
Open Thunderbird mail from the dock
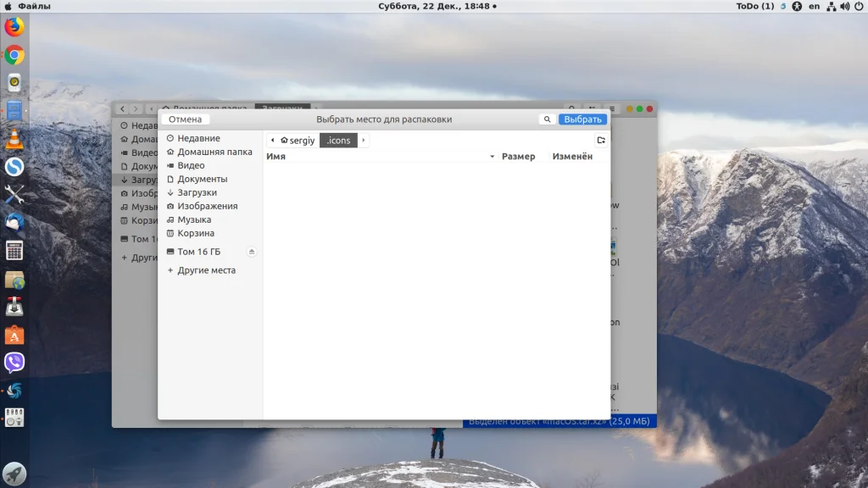point(14,223)
